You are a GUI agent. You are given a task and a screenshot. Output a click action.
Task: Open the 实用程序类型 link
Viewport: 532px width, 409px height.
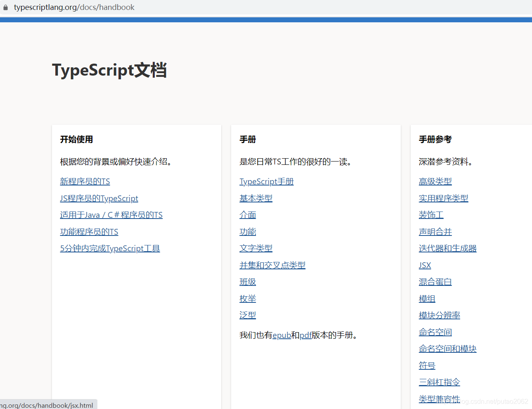pyautogui.click(x=444, y=198)
